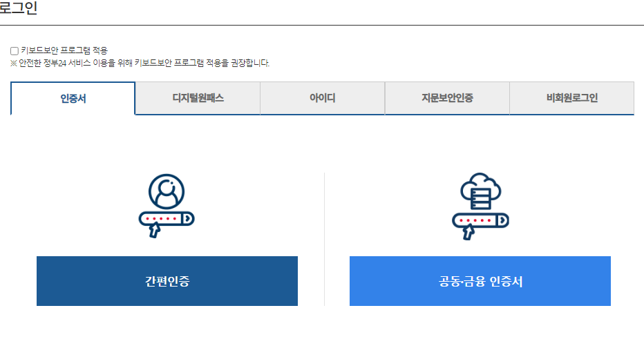Click the arrow pointer below user password bar

[x=154, y=231]
